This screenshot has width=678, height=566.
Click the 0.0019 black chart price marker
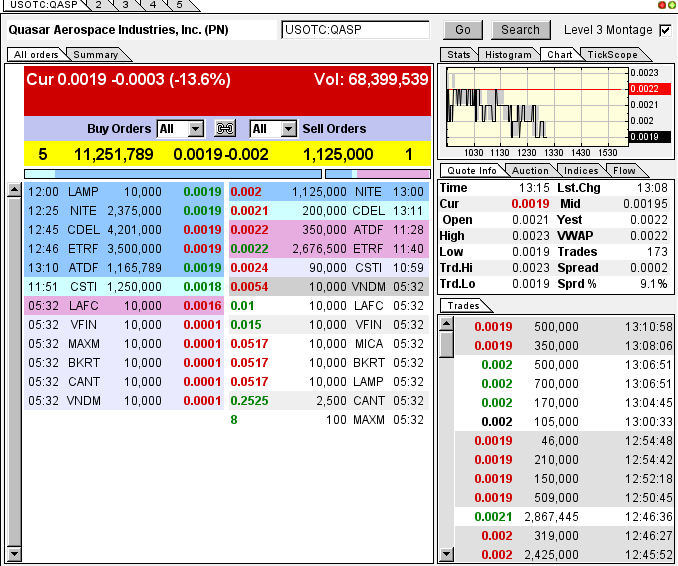[650, 137]
